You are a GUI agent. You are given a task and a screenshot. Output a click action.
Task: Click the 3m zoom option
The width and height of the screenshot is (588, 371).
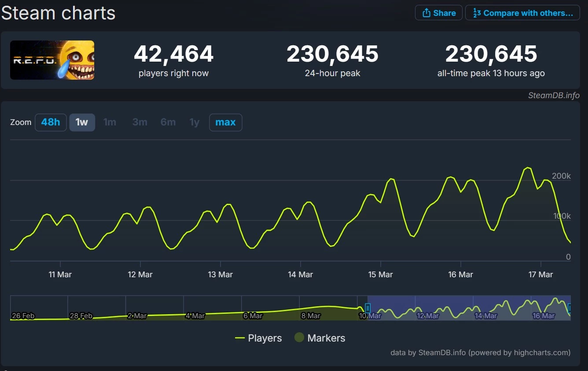pos(140,122)
